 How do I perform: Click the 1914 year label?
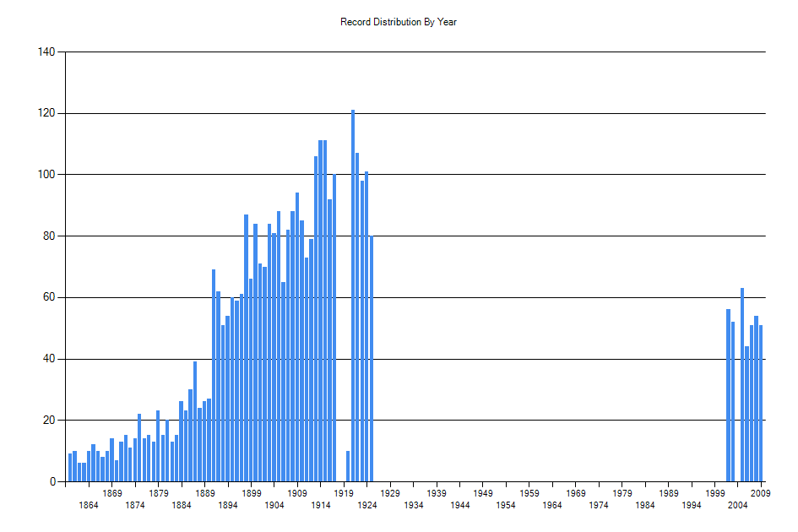321,505
